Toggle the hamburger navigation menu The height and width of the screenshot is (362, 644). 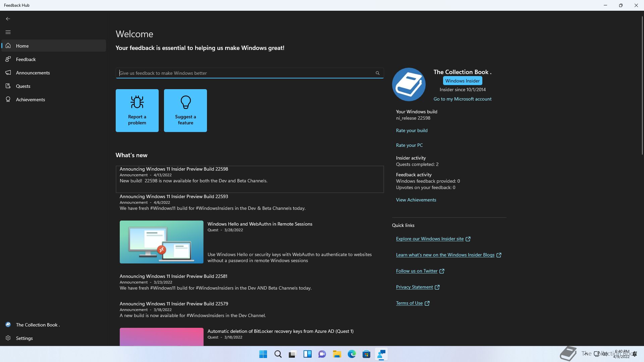click(x=8, y=32)
